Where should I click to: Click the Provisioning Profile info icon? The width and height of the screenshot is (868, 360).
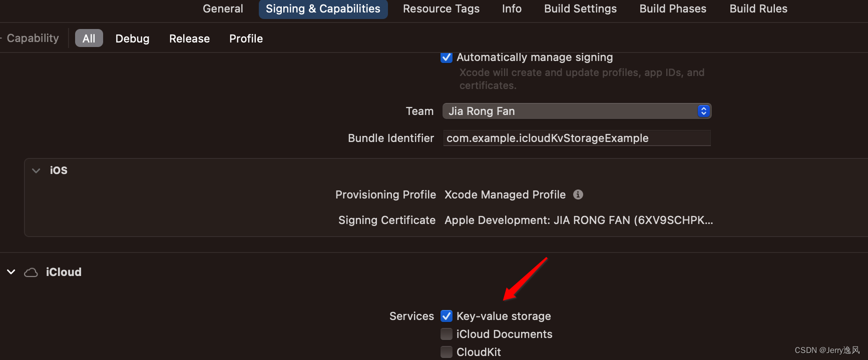click(x=578, y=194)
